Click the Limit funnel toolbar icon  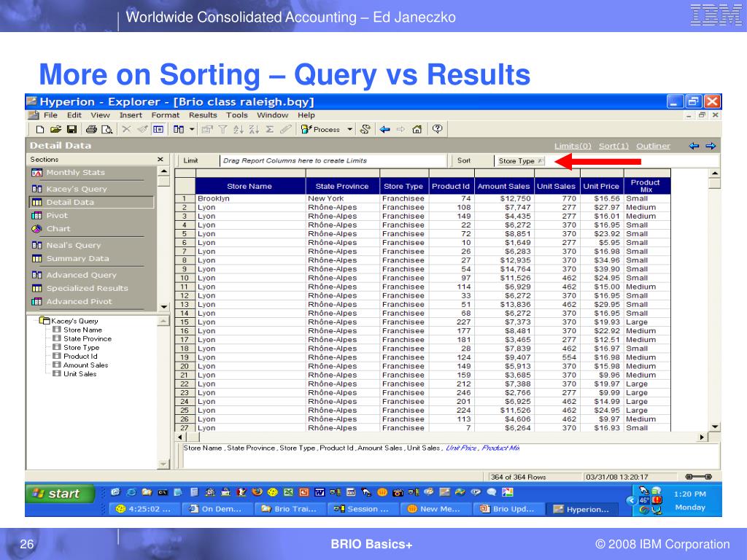(222, 129)
